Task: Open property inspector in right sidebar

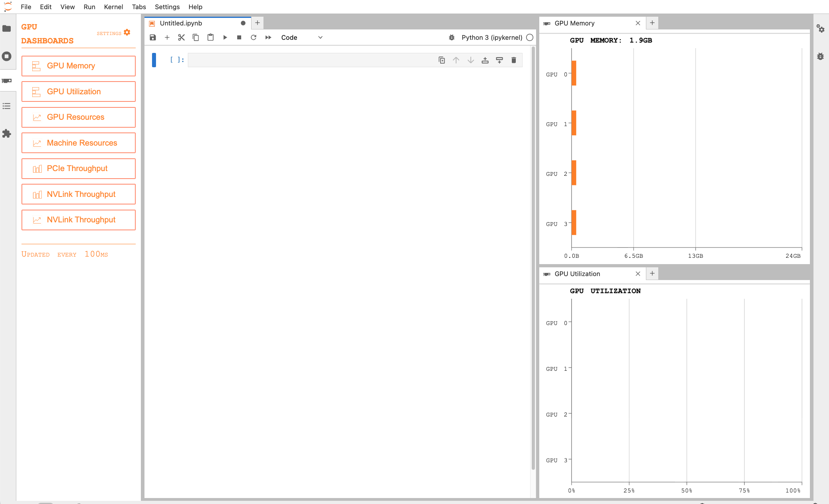Action: click(820, 29)
